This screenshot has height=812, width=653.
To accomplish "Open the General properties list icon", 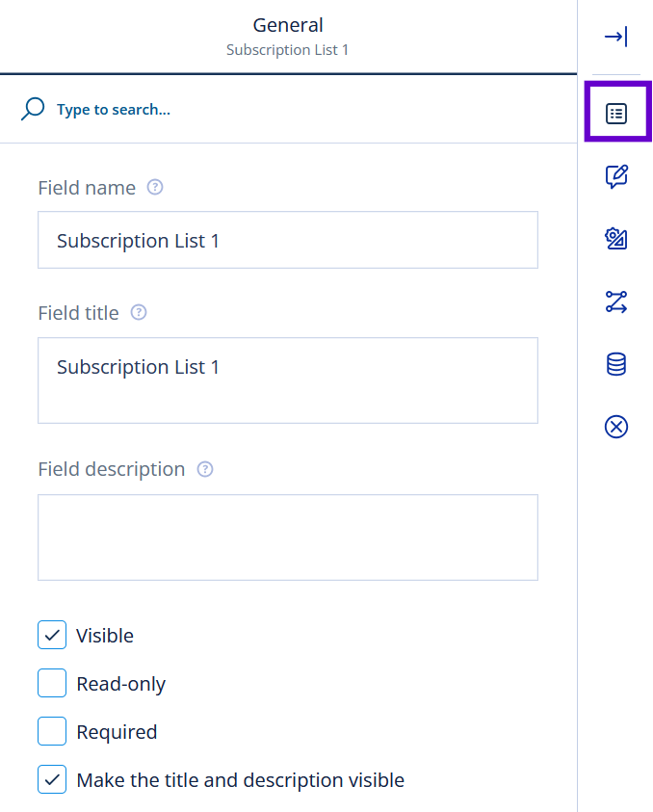I will click(x=616, y=114).
